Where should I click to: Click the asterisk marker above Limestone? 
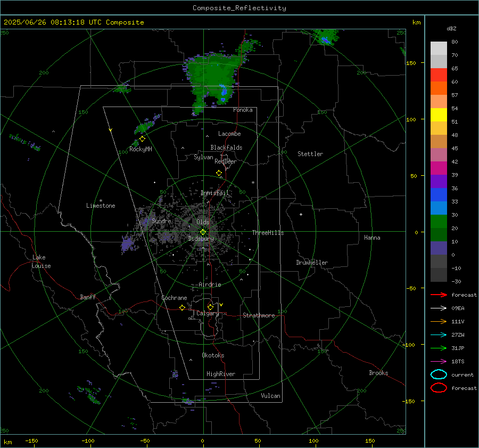101,201
